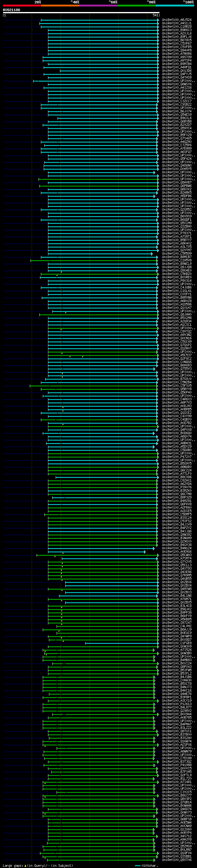Select hit UniRef100_P47207
The height and width of the screenshot is (868, 197).
coord(177,457)
